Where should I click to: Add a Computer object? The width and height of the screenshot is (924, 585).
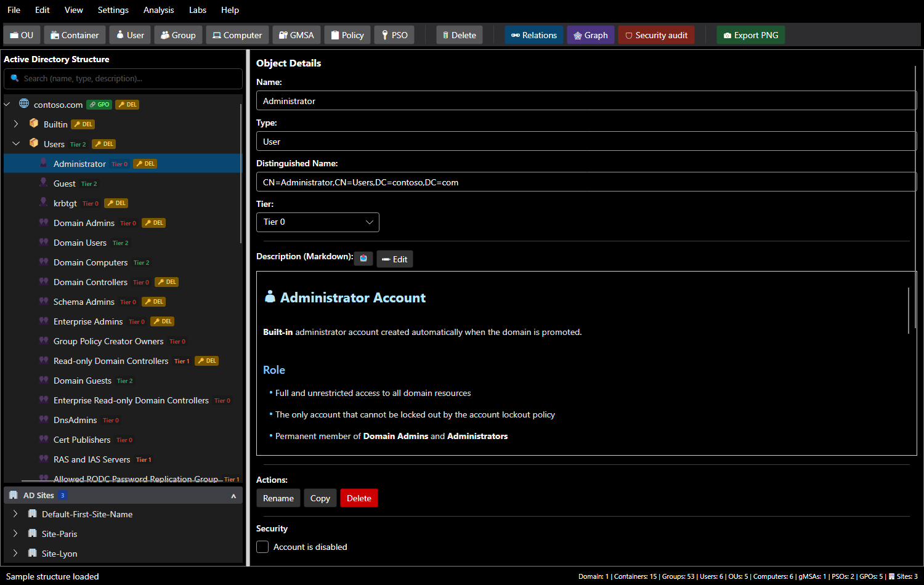[x=237, y=35]
